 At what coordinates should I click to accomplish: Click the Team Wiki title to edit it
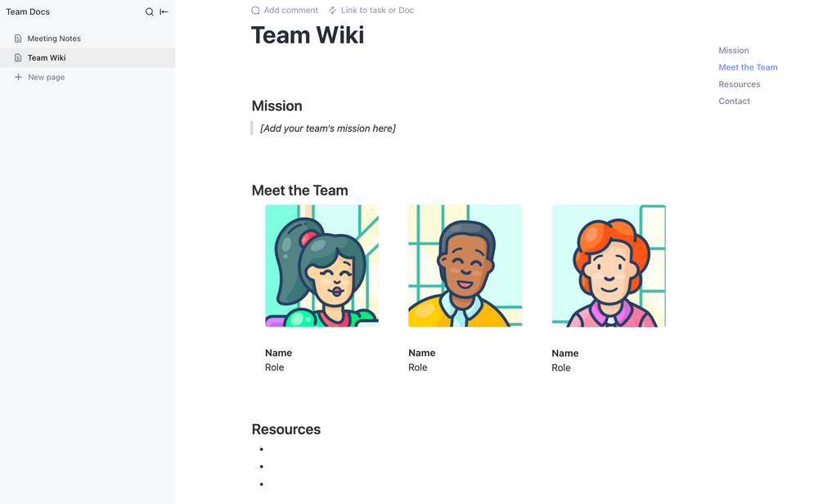308,35
